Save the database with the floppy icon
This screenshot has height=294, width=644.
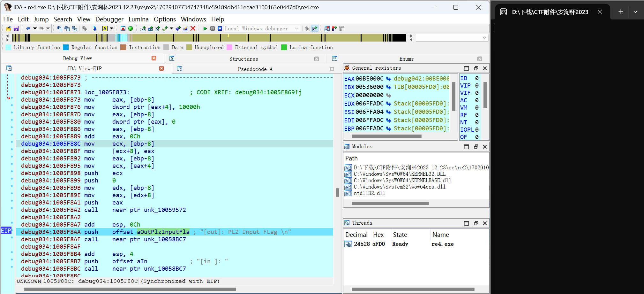16,28
